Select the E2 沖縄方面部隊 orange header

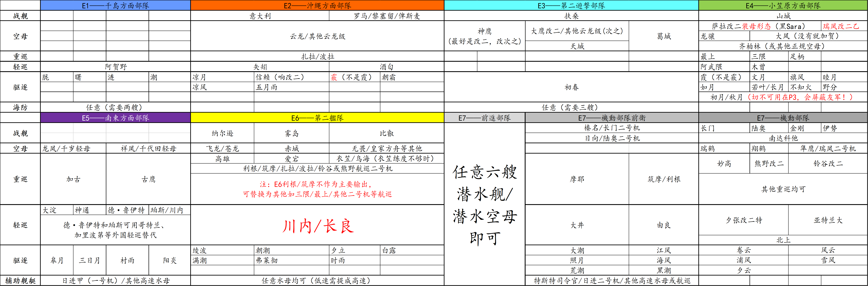(317, 5)
